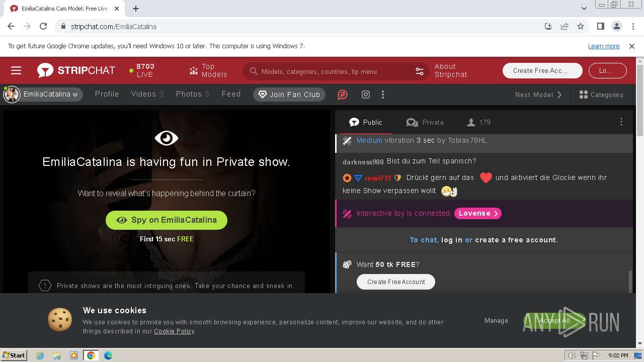The width and height of the screenshot is (644, 362).
Task: Open Chrome three-dot menu
Action: 632,26
